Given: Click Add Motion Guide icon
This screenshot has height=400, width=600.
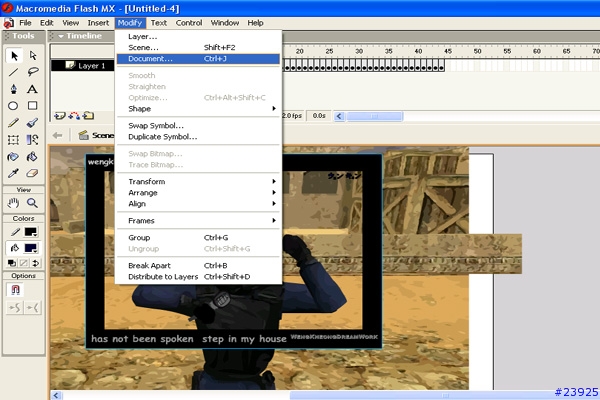Looking at the screenshot, I should (74, 116).
